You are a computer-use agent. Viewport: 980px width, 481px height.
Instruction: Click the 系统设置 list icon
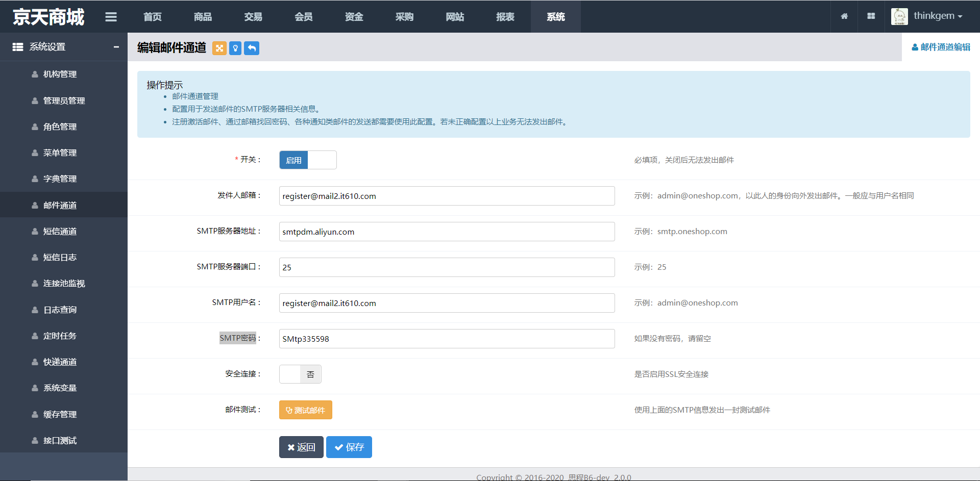tap(18, 47)
